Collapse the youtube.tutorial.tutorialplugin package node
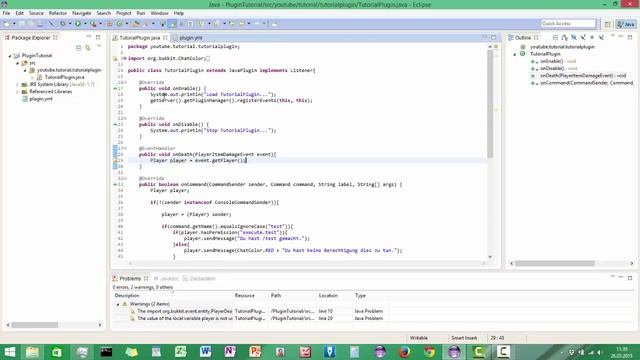This screenshot has width=640, height=360. [x=25, y=70]
